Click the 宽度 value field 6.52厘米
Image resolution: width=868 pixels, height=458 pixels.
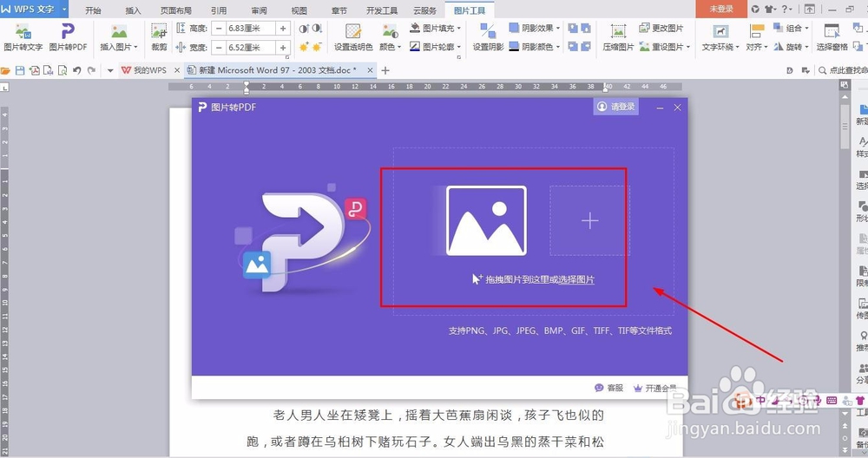[x=251, y=48]
